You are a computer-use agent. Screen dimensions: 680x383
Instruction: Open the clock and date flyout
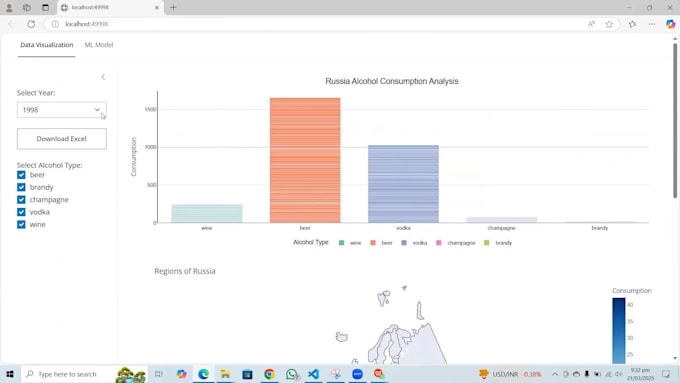tap(640, 374)
